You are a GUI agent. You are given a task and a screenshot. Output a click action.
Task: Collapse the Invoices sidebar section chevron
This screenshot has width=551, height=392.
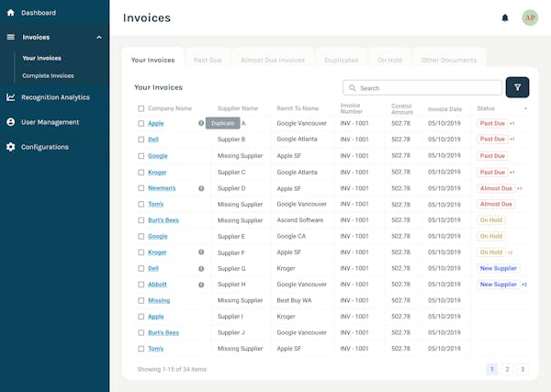click(x=99, y=38)
